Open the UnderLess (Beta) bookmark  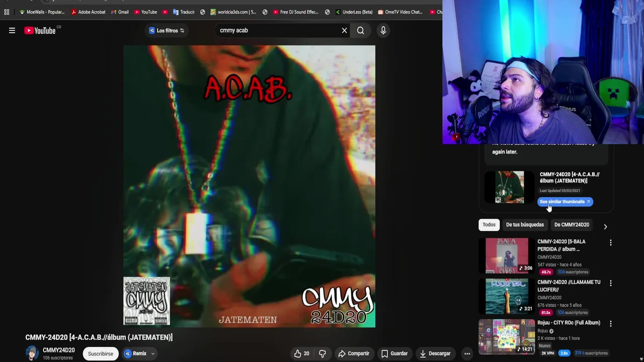click(354, 12)
